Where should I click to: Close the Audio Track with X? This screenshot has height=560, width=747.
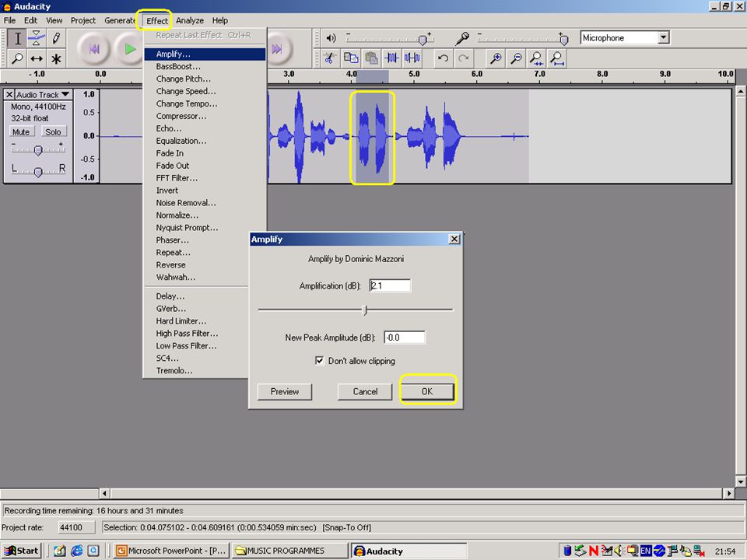point(9,94)
